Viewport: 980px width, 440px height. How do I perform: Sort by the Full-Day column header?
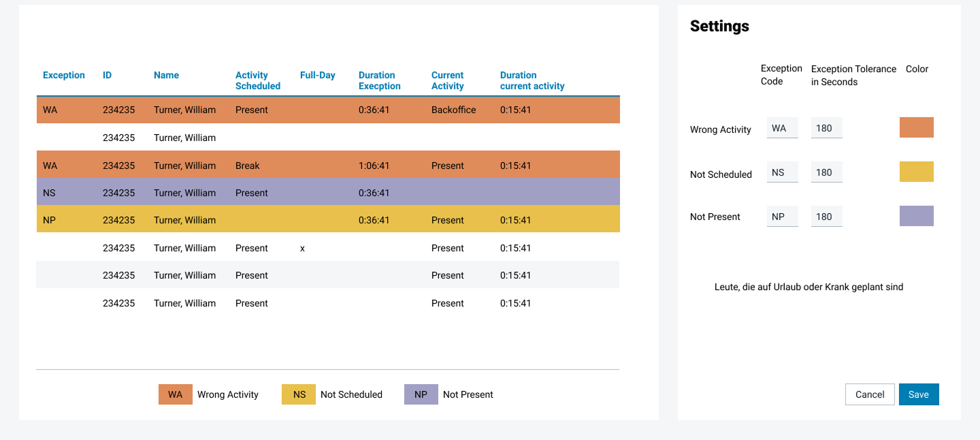[317, 76]
